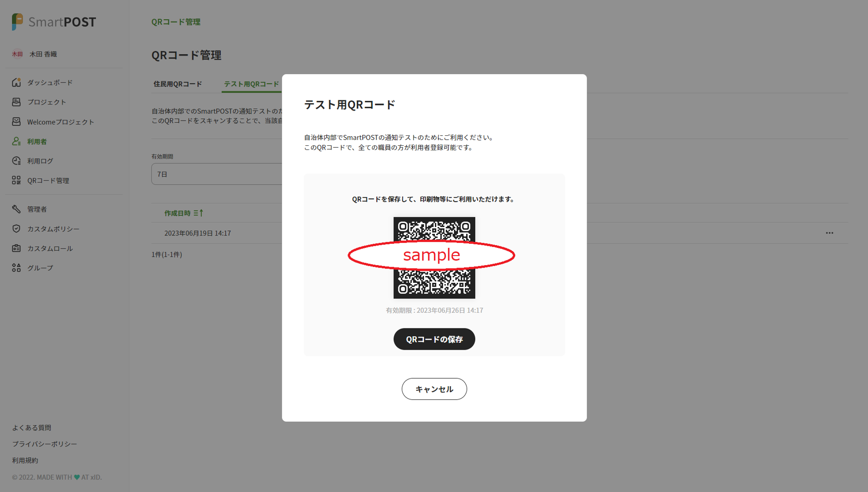Image resolution: width=868 pixels, height=492 pixels.
Task: Open the プライバシーポリシー link
Action: (44, 444)
